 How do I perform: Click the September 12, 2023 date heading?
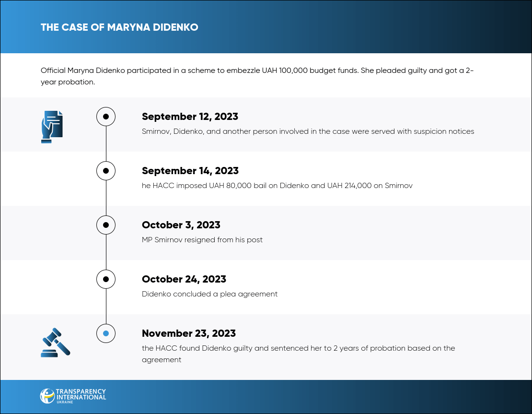(190, 117)
